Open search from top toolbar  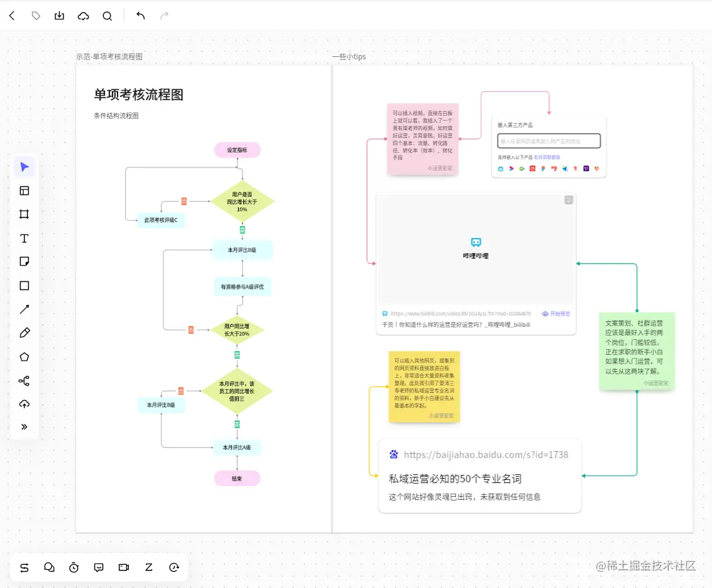coord(107,16)
